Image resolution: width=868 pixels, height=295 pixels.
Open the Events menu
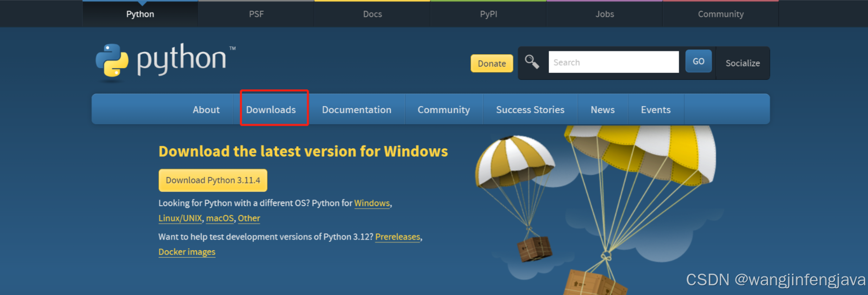pos(656,110)
